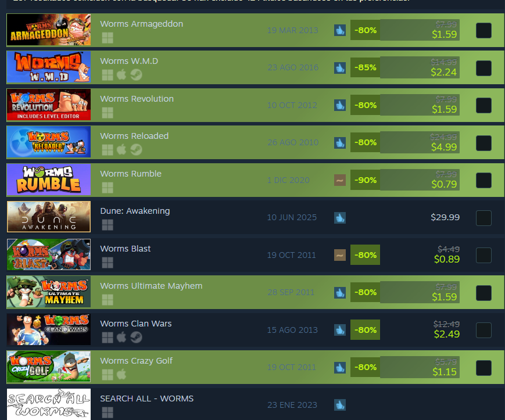Image resolution: width=505 pixels, height=420 pixels.
Task: Click Apple macOS icon under Worms Reloaded
Action: 121,150
